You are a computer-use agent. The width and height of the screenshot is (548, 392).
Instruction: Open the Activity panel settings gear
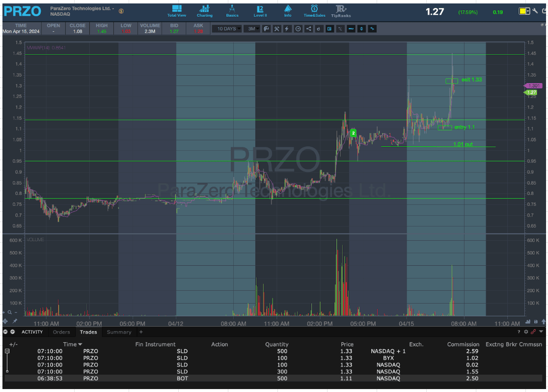pos(526,332)
